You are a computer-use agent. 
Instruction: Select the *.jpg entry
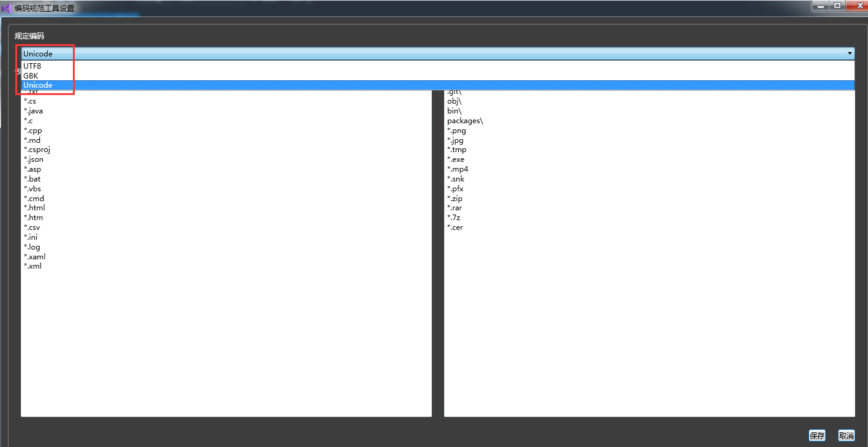point(455,140)
